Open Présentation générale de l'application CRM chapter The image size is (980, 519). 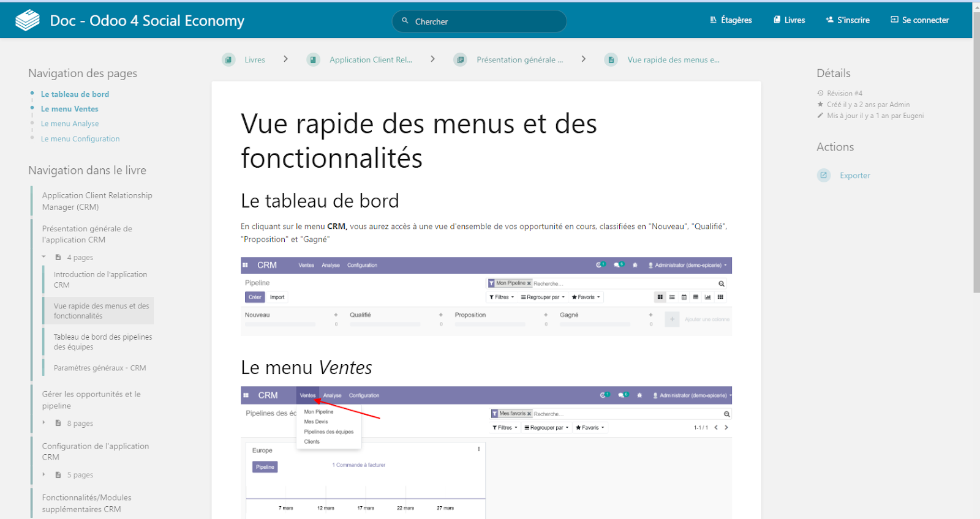87,234
